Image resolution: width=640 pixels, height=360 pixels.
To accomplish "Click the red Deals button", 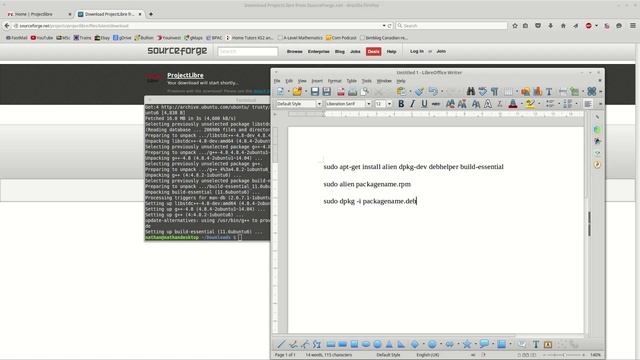I will coord(373,51).
